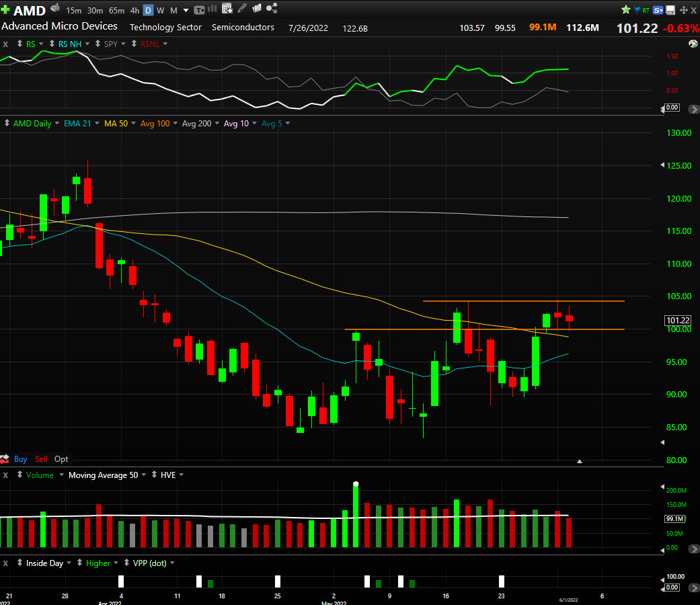
Task: Click the share chart icon
Action: [x=272, y=8]
